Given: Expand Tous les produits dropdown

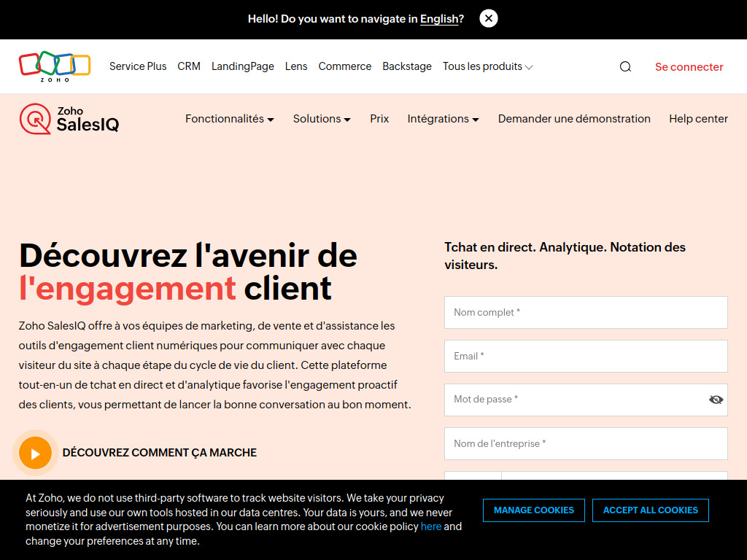Looking at the screenshot, I should 487,66.
